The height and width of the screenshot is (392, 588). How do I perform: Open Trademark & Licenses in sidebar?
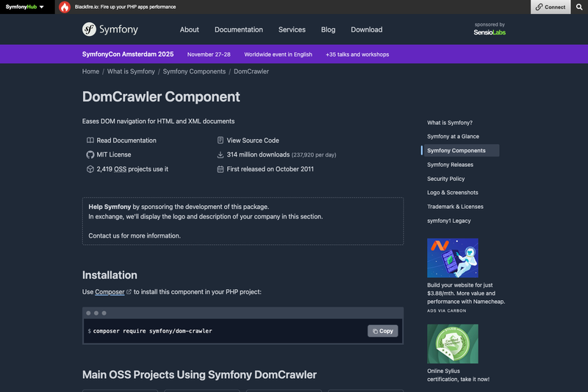(x=455, y=207)
